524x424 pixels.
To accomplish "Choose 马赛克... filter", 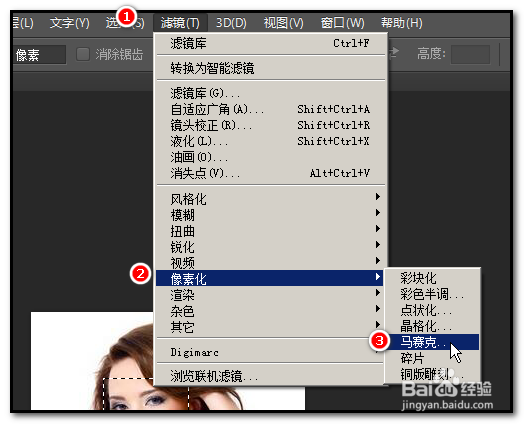I will [x=432, y=342].
